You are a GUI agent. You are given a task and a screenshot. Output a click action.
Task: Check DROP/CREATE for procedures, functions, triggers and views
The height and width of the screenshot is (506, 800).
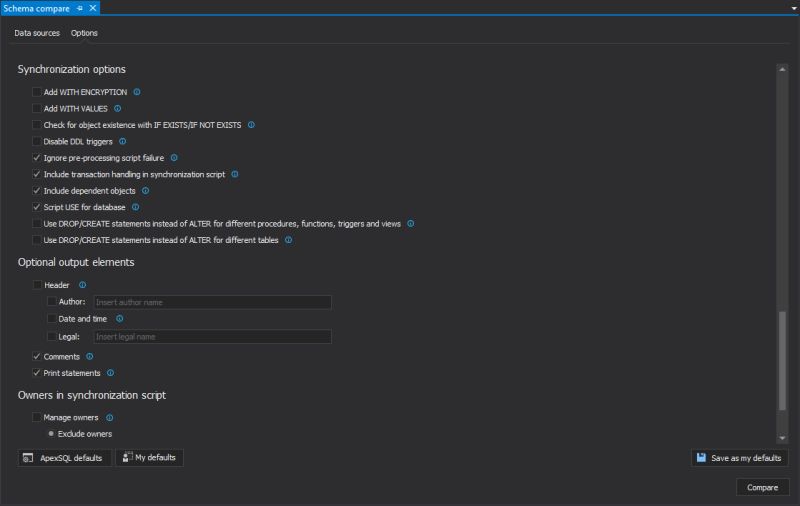[x=36, y=223]
